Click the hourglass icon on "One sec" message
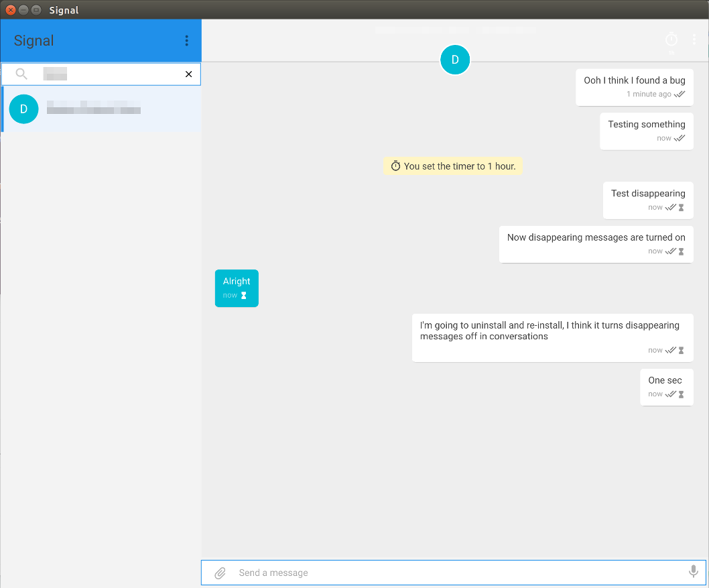This screenshot has width=709, height=588. (x=682, y=394)
